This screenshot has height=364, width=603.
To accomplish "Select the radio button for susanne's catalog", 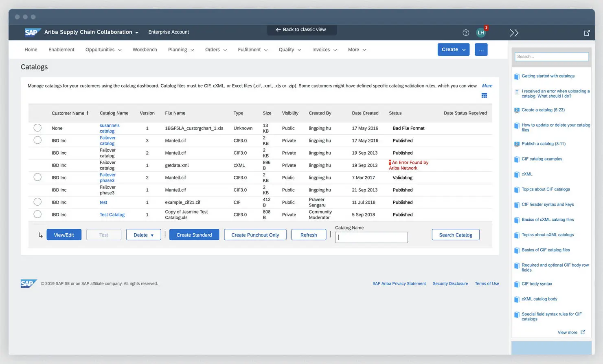I will (37, 128).
